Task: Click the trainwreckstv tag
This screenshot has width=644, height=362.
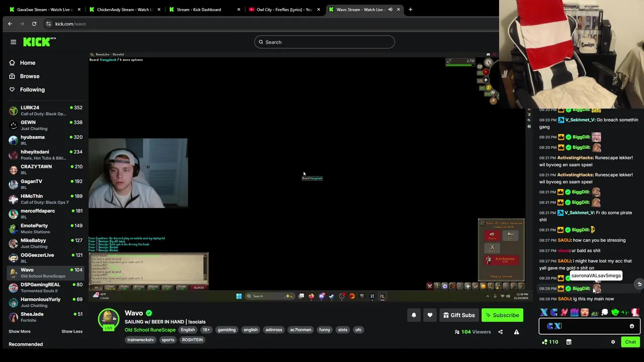Action: pyautogui.click(x=140, y=340)
